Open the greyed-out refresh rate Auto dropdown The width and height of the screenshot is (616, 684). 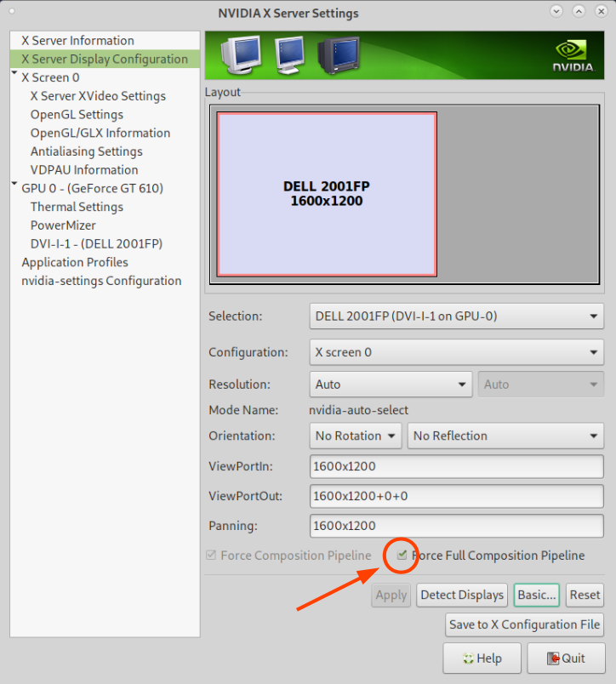click(x=541, y=385)
